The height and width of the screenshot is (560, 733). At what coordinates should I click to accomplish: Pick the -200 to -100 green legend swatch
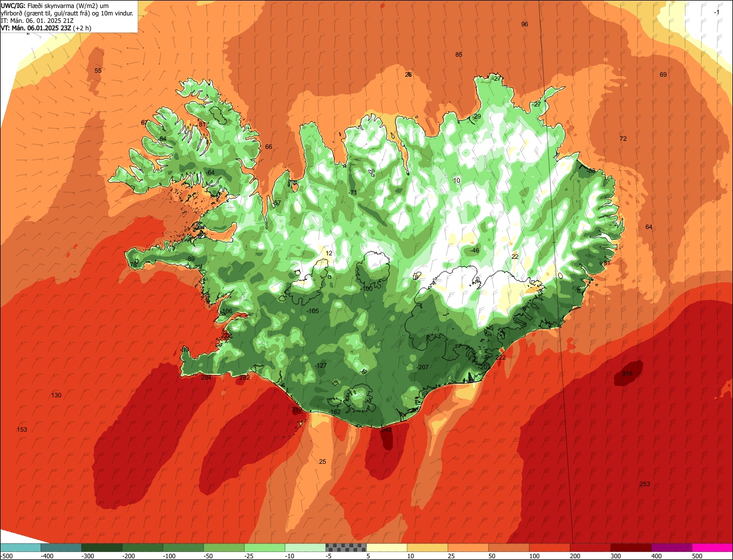coord(142,547)
